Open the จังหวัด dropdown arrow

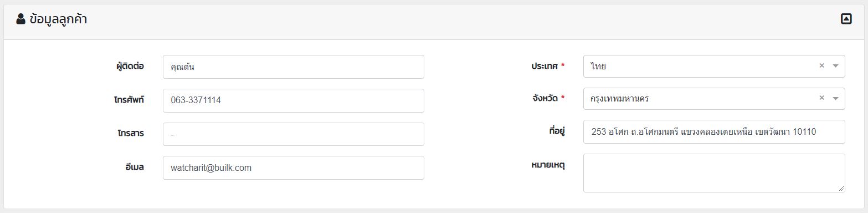(836, 99)
